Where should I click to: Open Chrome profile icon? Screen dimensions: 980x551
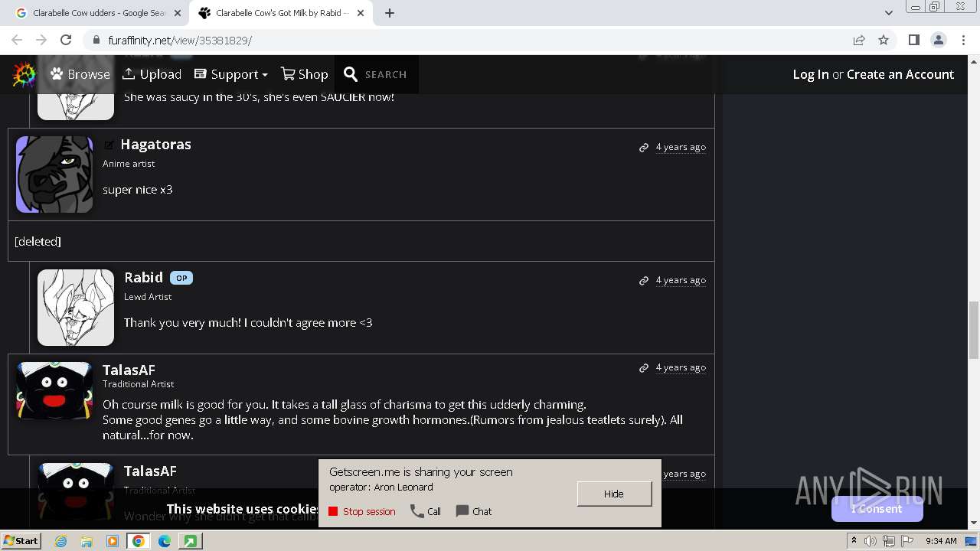coord(938,40)
